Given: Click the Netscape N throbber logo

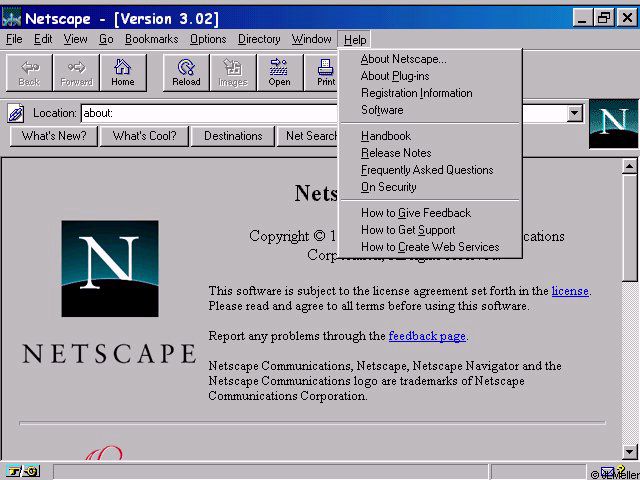Looking at the screenshot, I should tap(613, 124).
